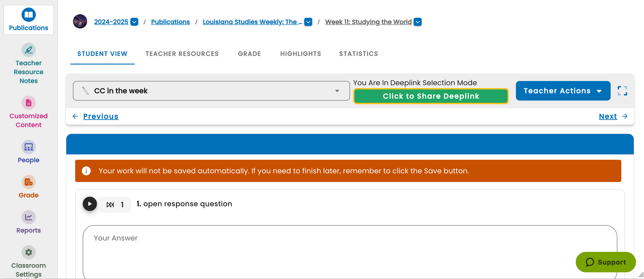The width and height of the screenshot is (644, 279).
Task: Click the info icon in warning banner
Action: 86,171
